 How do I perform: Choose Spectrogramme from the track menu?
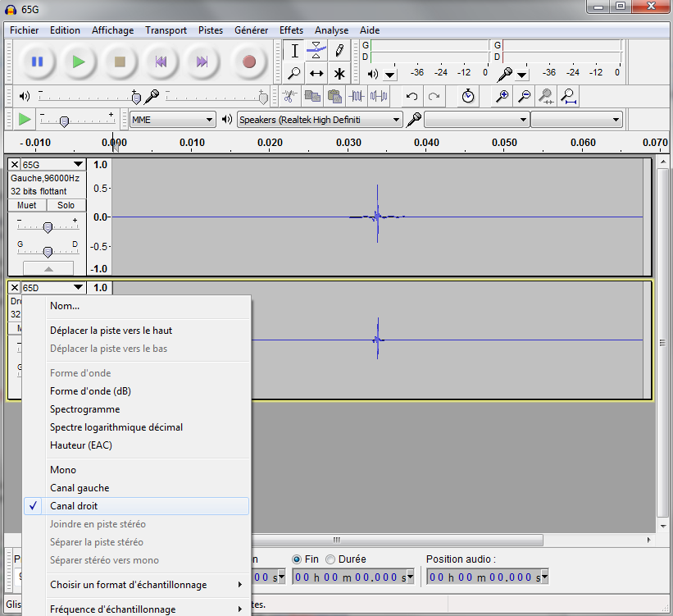pos(137,409)
